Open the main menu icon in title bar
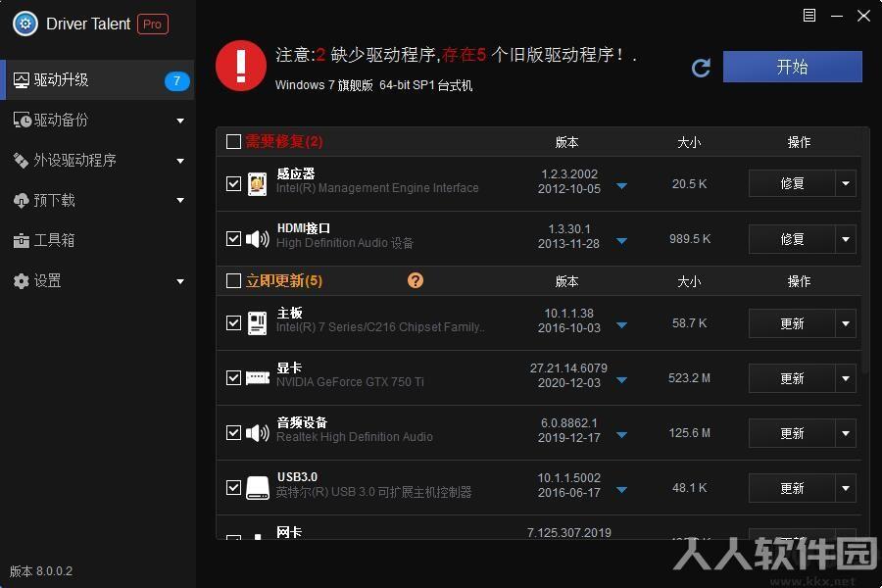The width and height of the screenshot is (882, 588). [x=808, y=16]
